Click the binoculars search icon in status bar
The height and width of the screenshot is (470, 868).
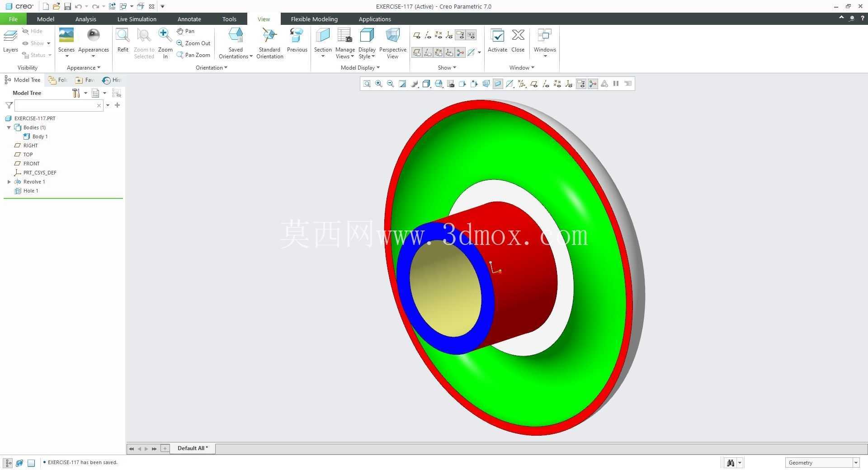730,462
